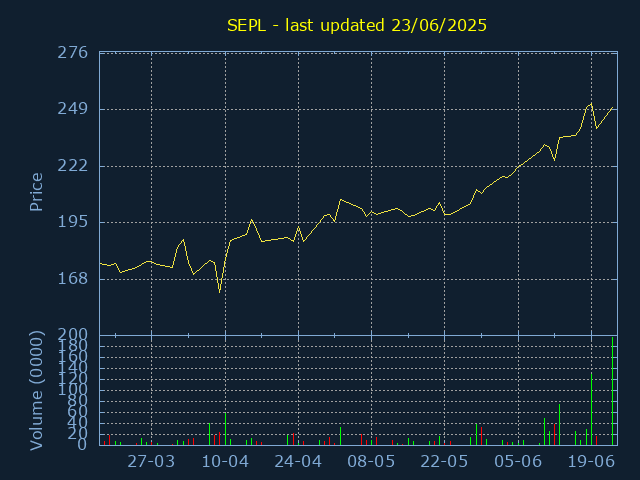Click the 27-03 date label
640x480 pixels.
point(151,462)
